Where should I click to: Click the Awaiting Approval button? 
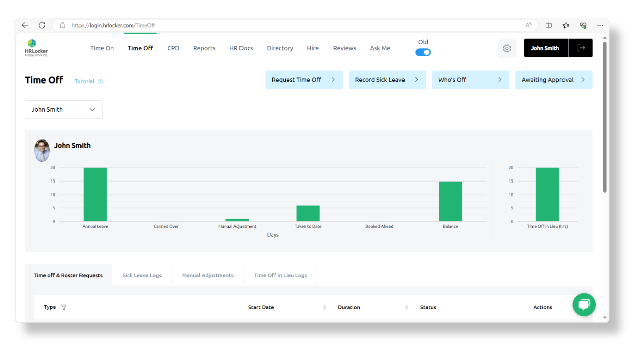(x=553, y=79)
